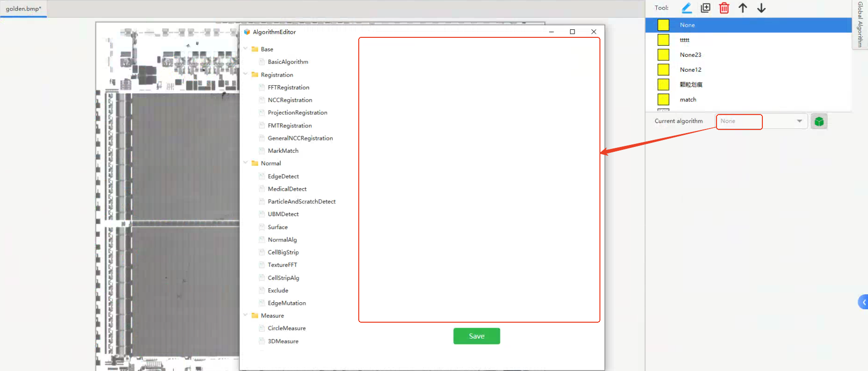This screenshot has height=371, width=868.
Task: Click the Base folder icon
Action: tap(255, 49)
